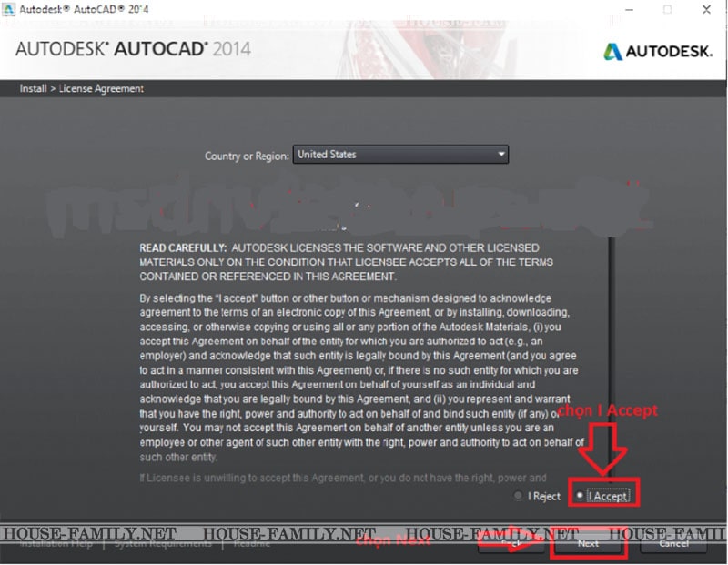Image resolution: width=728 pixels, height=565 pixels.
Task: Click the Autodesk logo at top right
Action: click(658, 51)
